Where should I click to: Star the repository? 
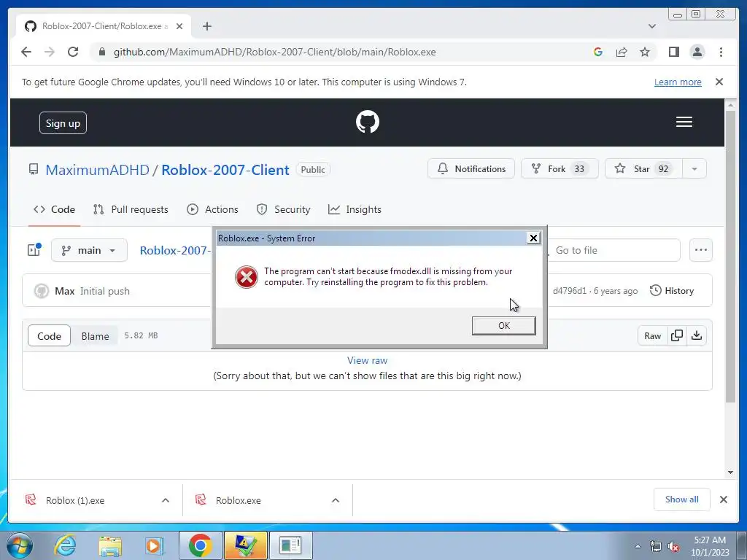pos(643,168)
